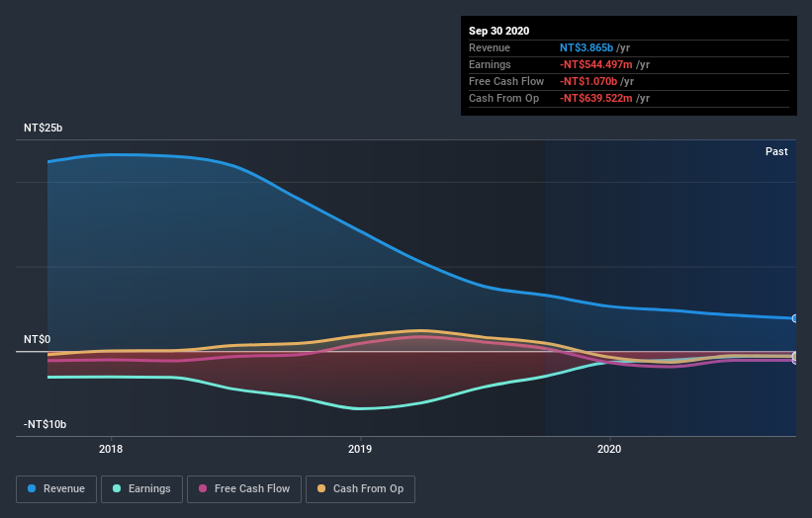Click the -NT$544.497m earnings value

[596, 64]
